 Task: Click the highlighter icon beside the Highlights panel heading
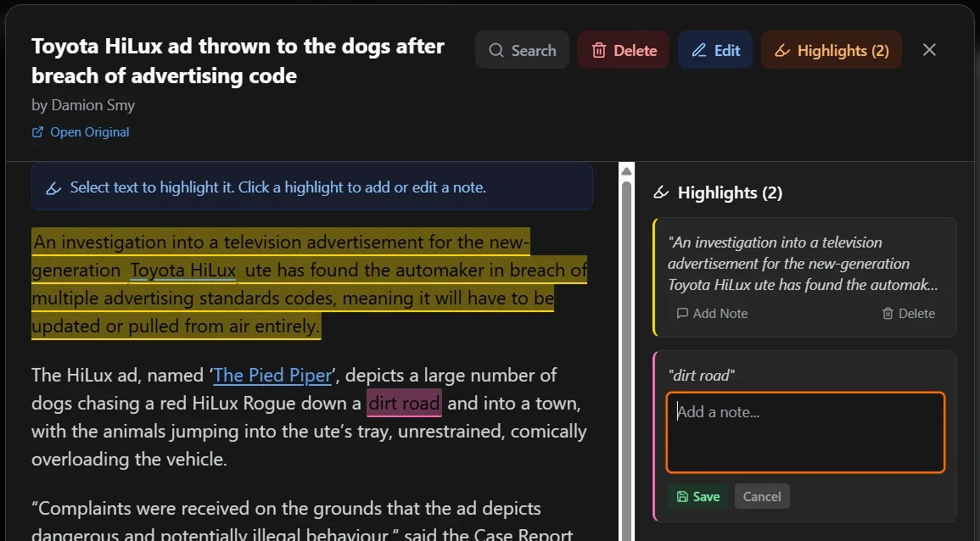coord(661,192)
